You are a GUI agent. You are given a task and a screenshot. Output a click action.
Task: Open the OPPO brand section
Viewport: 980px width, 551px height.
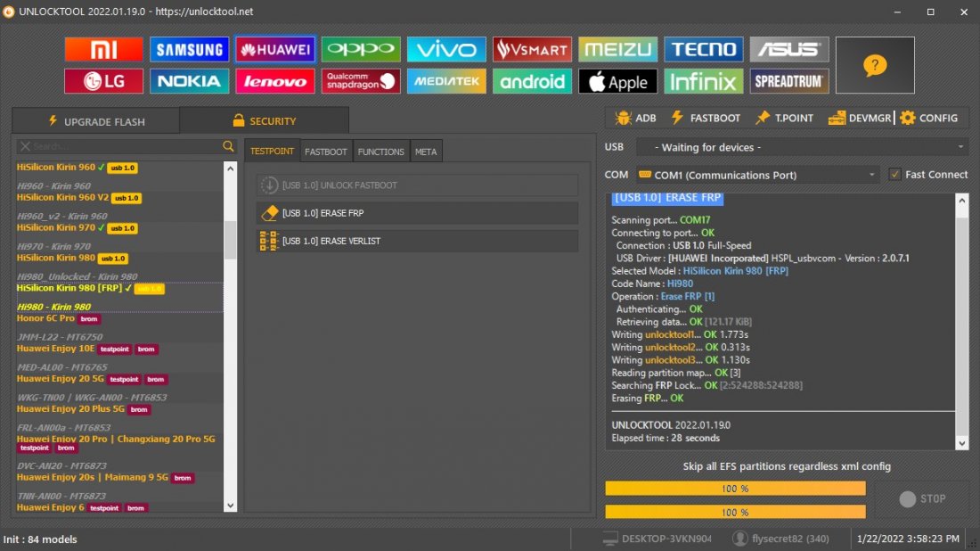pyautogui.click(x=361, y=49)
